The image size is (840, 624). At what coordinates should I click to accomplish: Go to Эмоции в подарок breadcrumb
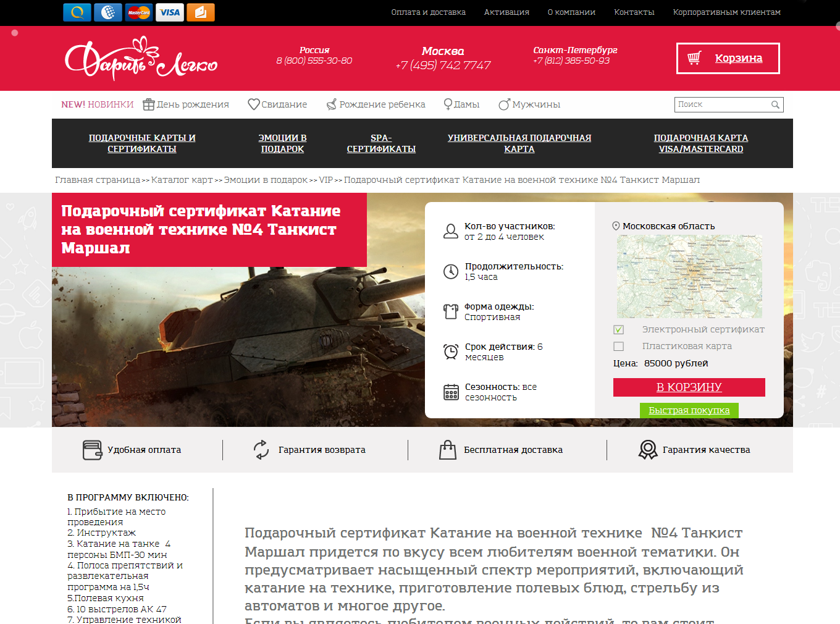click(x=266, y=180)
